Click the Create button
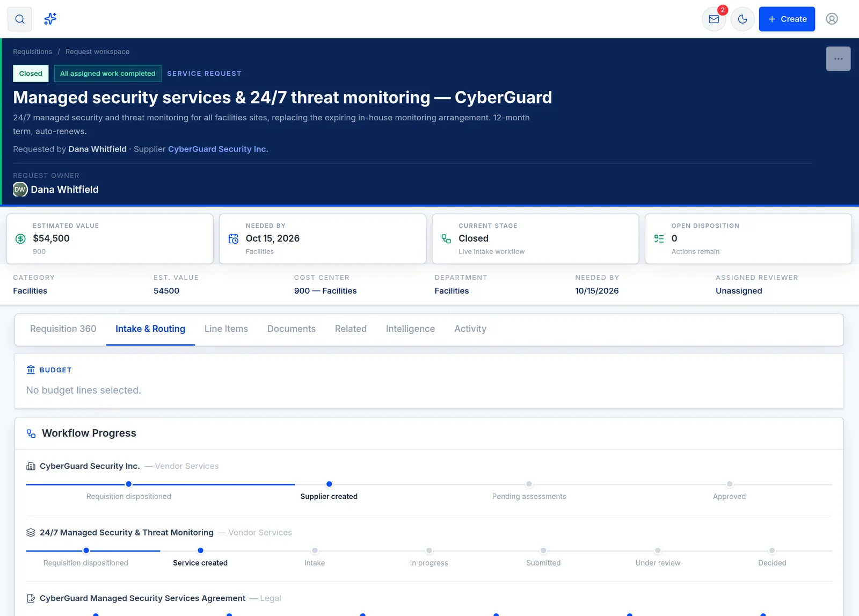859x616 pixels. pos(787,19)
